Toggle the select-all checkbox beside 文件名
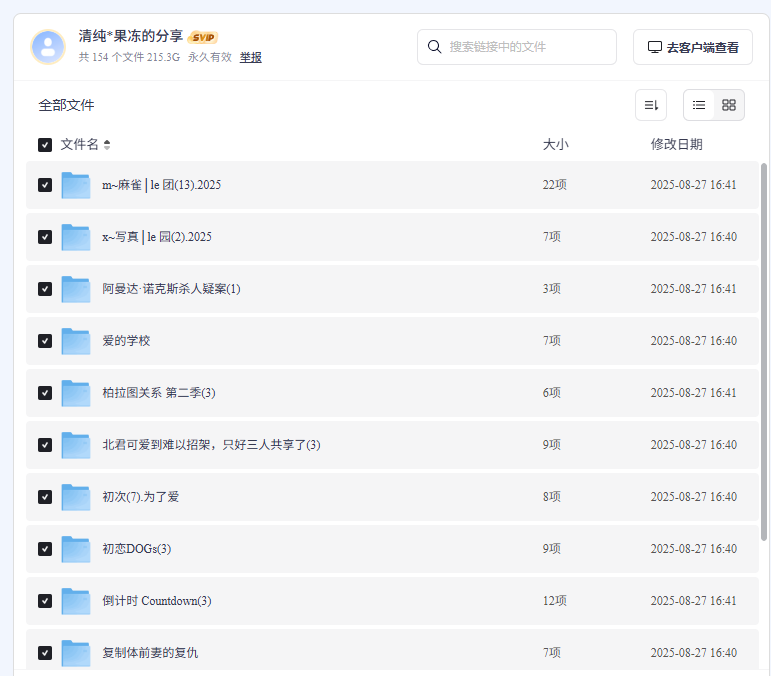 tap(45, 145)
